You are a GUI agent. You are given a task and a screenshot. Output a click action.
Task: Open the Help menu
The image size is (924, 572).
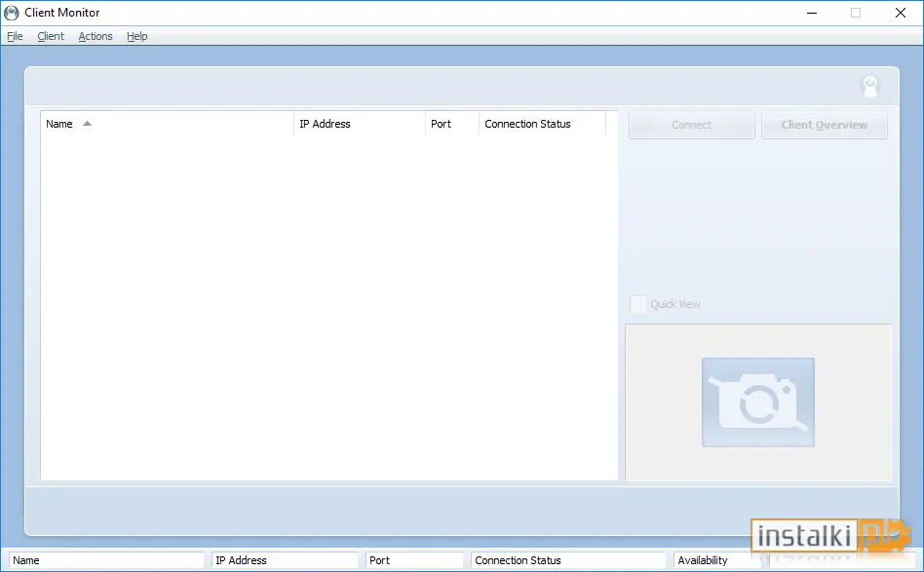(x=137, y=36)
